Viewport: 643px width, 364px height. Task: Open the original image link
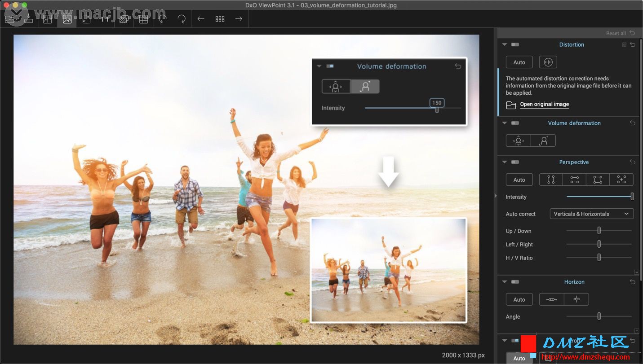coord(544,104)
